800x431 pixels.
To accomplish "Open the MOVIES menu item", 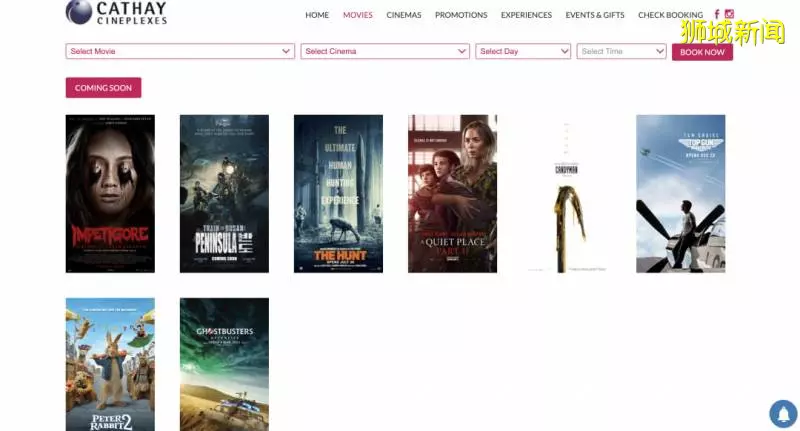I will tap(358, 15).
